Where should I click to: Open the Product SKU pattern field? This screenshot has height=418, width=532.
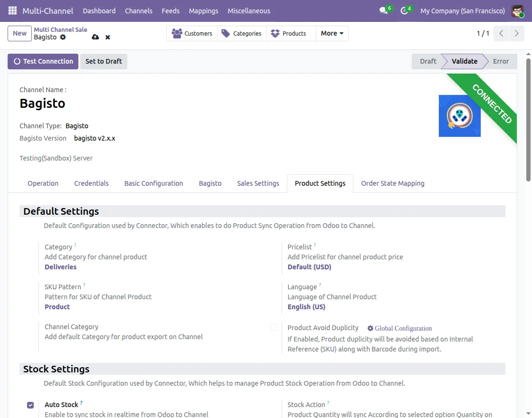click(x=57, y=307)
